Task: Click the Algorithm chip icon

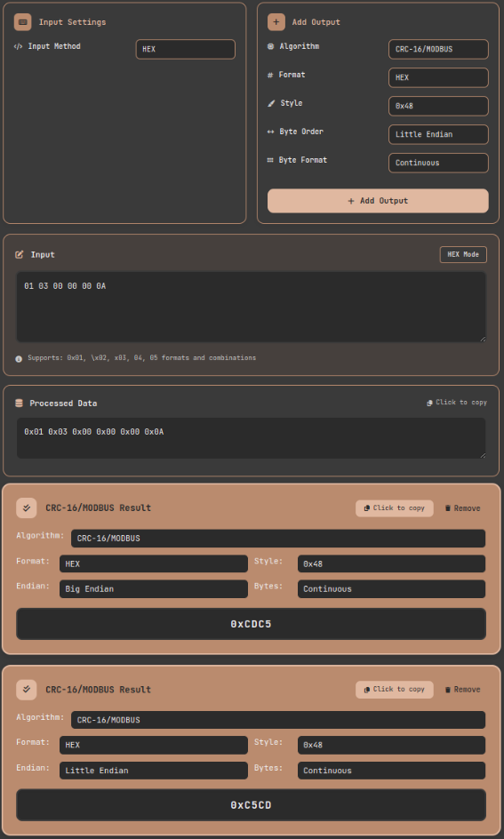Action: pyautogui.click(x=270, y=46)
